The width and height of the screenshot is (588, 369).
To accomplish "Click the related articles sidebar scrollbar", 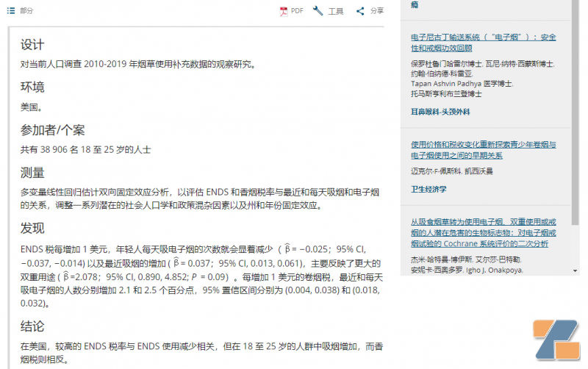I will click(576, 112).
